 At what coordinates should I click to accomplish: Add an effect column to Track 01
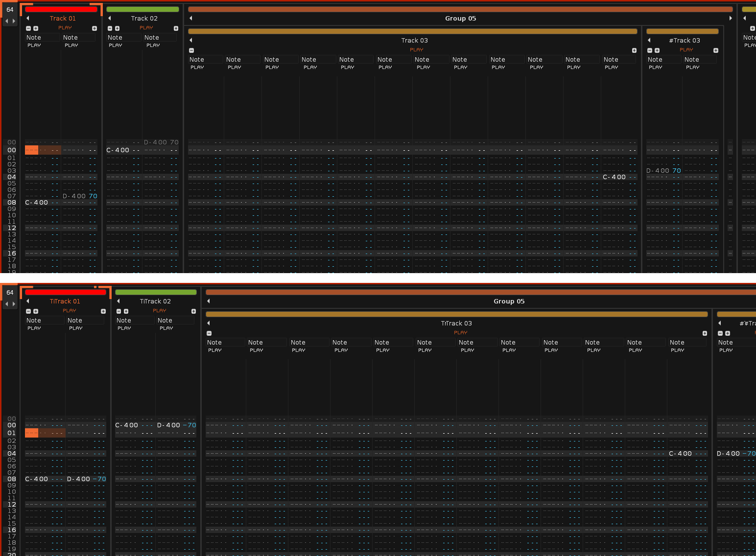(x=94, y=28)
